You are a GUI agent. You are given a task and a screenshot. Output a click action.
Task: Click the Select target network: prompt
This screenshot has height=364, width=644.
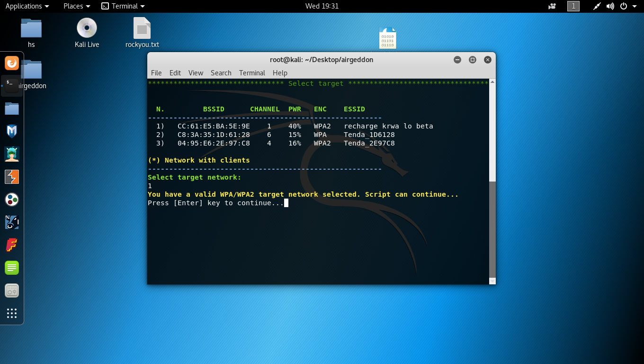(195, 177)
